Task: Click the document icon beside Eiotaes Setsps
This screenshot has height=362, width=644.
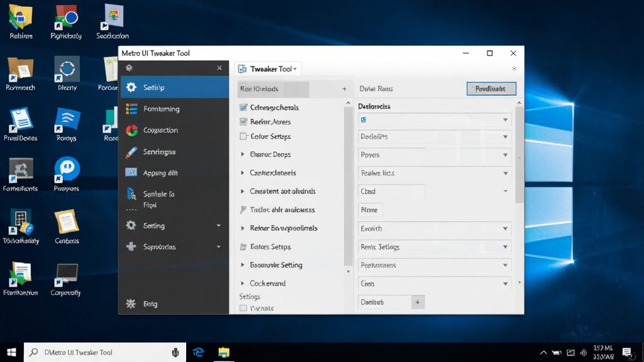Action: tap(243, 246)
